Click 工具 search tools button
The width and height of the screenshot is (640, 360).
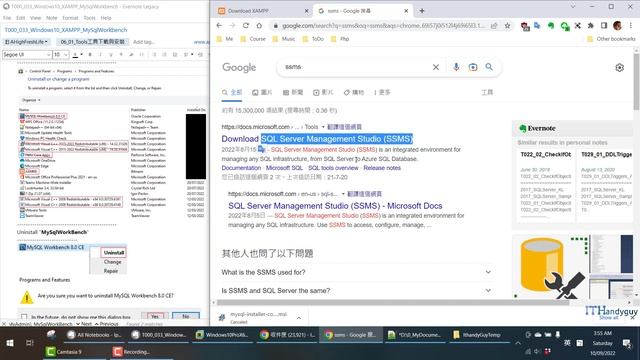pyautogui.click(x=487, y=93)
